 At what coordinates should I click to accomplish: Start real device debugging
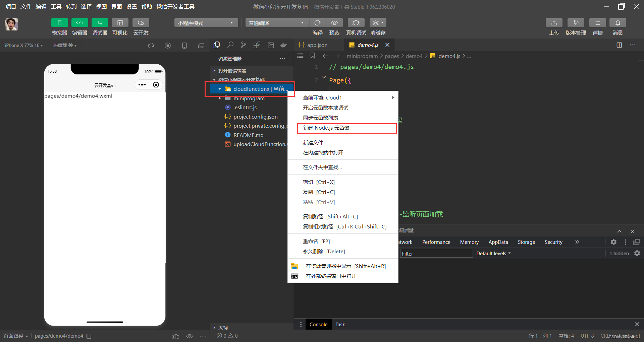coord(356,23)
